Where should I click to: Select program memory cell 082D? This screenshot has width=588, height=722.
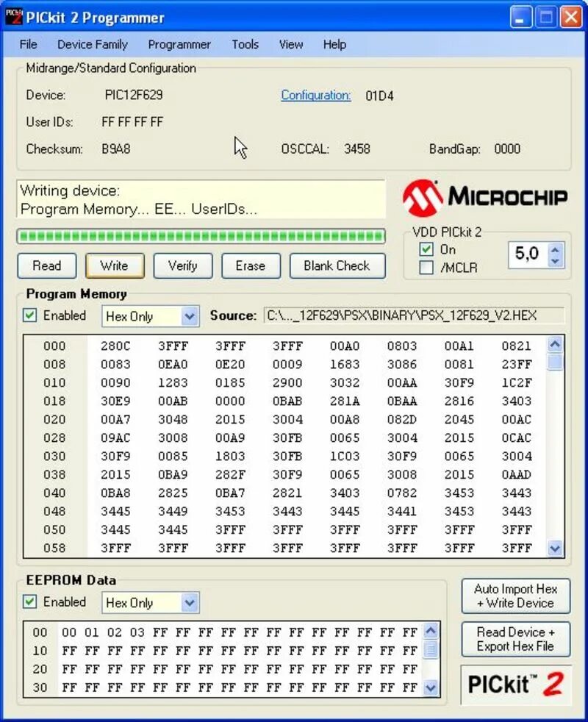[402, 420]
